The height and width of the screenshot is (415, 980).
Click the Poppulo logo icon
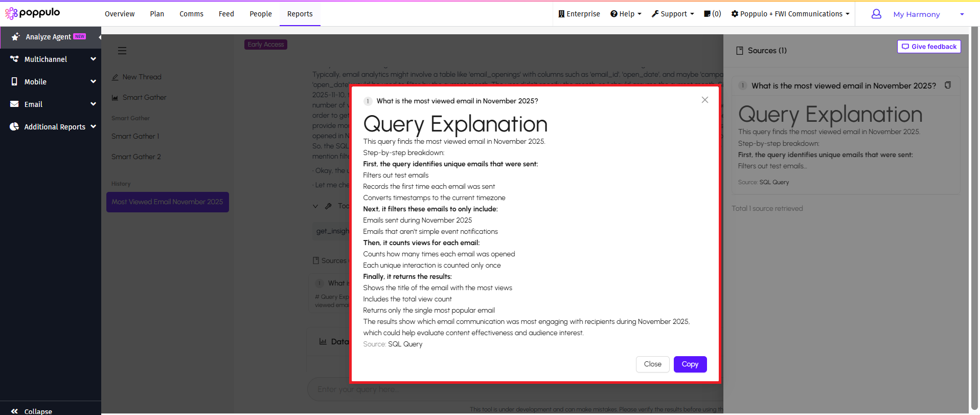(11, 13)
